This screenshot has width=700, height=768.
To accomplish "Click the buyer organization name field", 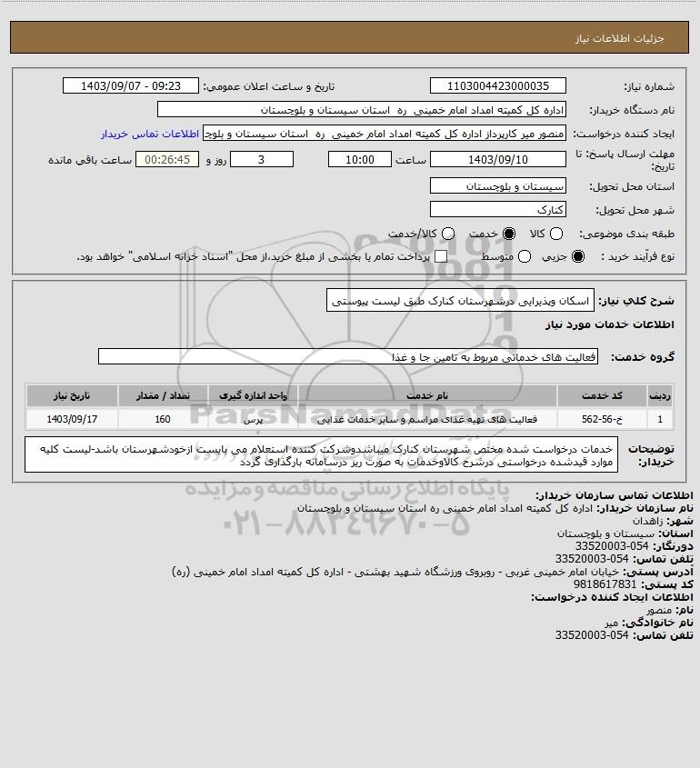I will pos(362,110).
